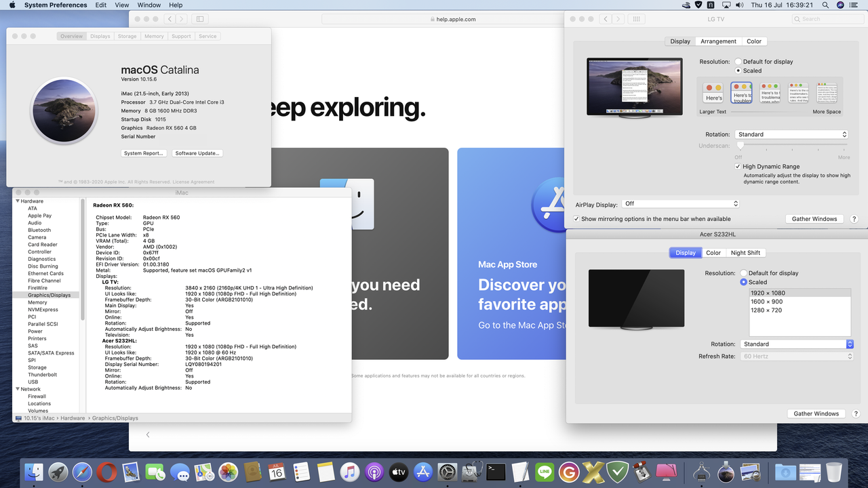Collapse the Hardware tree section
The height and width of the screenshot is (488, 868).
[x=18, y=201]
